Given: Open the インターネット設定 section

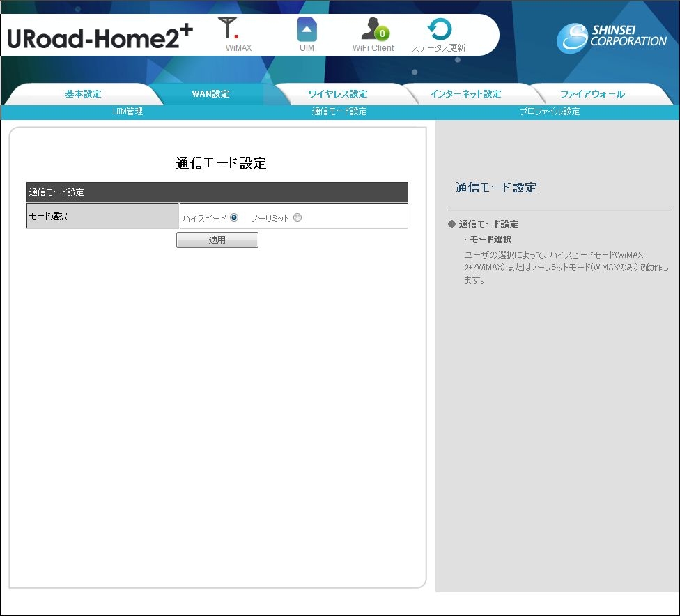Looking at the screenshot, I should coord(468,93).
